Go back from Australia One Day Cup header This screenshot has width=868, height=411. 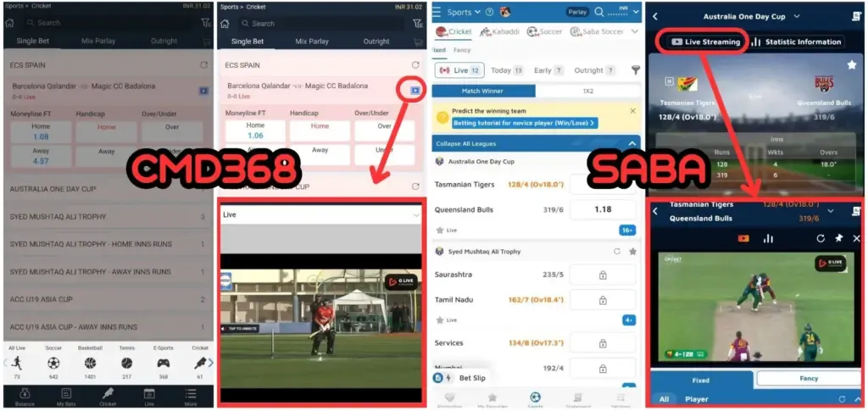point(655,16)
